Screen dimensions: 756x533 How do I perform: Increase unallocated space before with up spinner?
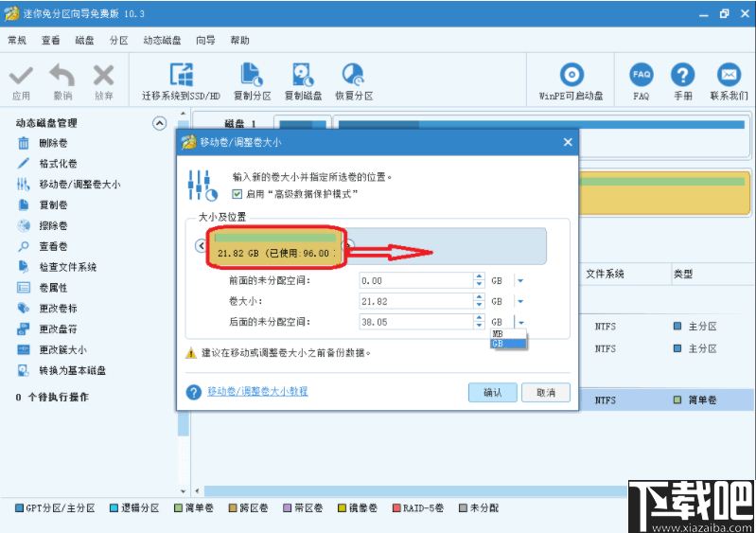[479, 276]
